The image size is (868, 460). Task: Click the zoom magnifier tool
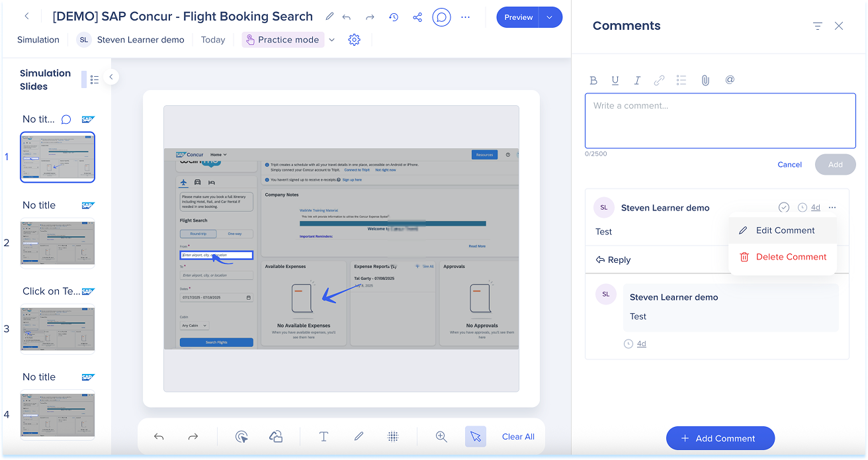tap(441, 436)
